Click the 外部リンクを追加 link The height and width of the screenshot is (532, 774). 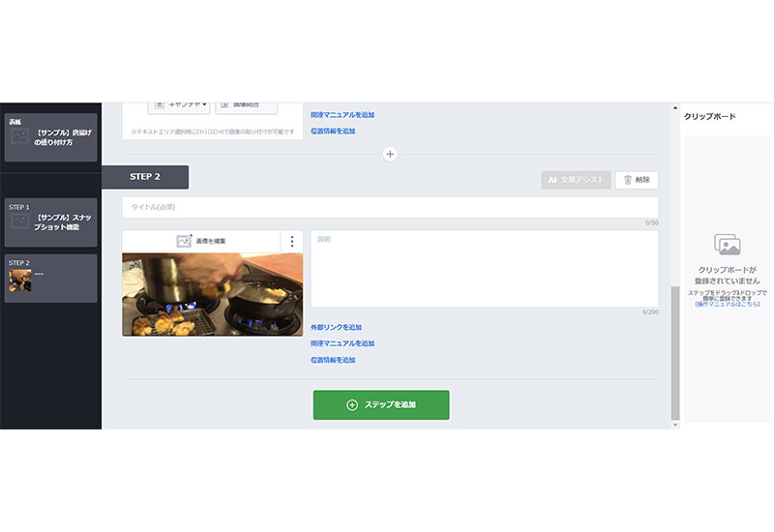pos(336,327)
